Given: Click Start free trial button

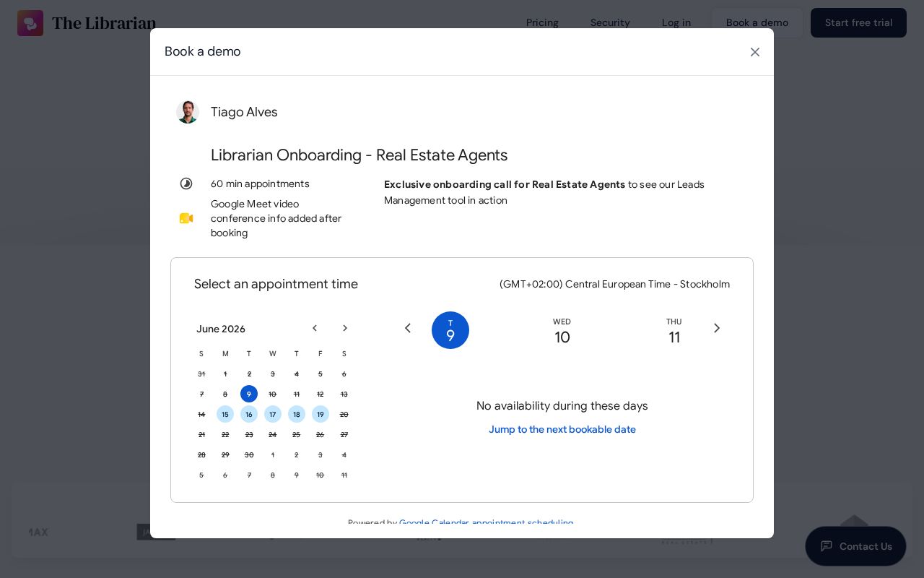Looking at the screenshot, I should pos(858,23).
